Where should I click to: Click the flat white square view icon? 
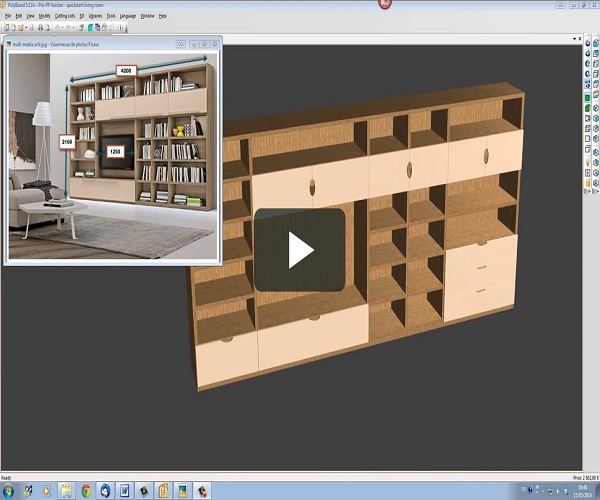[588, 138]
